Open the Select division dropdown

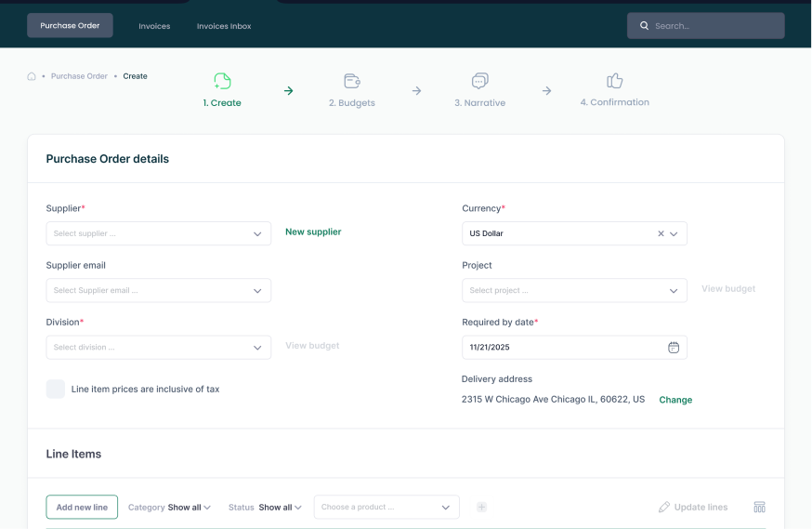pos(159,348)
